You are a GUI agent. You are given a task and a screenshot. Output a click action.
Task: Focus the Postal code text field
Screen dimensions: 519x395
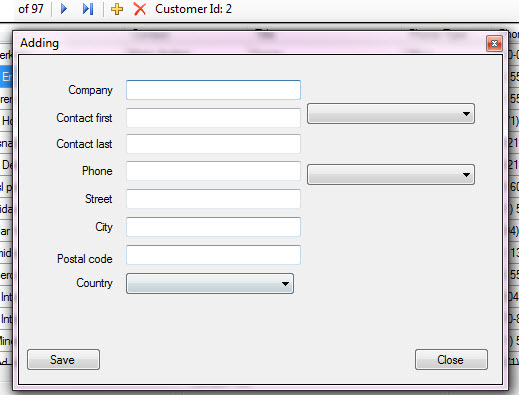pos(213,255)
